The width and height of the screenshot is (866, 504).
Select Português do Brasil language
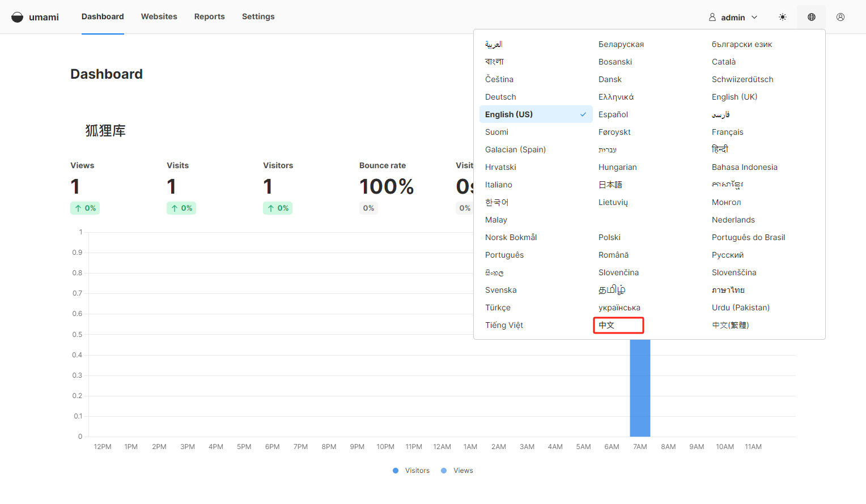pyautogui.click(x=748, y=237)
